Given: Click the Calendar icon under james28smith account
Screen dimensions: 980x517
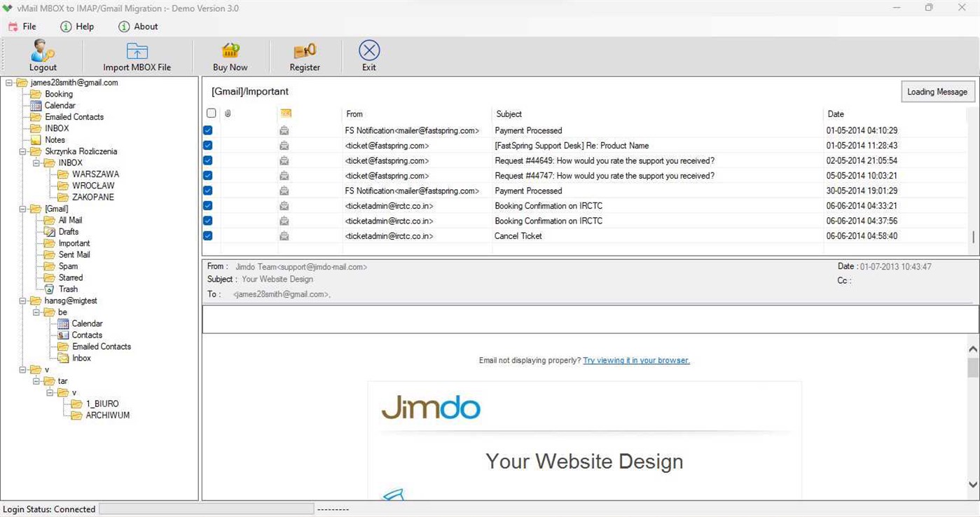Looking at the screenshot, I should (36, 105).
